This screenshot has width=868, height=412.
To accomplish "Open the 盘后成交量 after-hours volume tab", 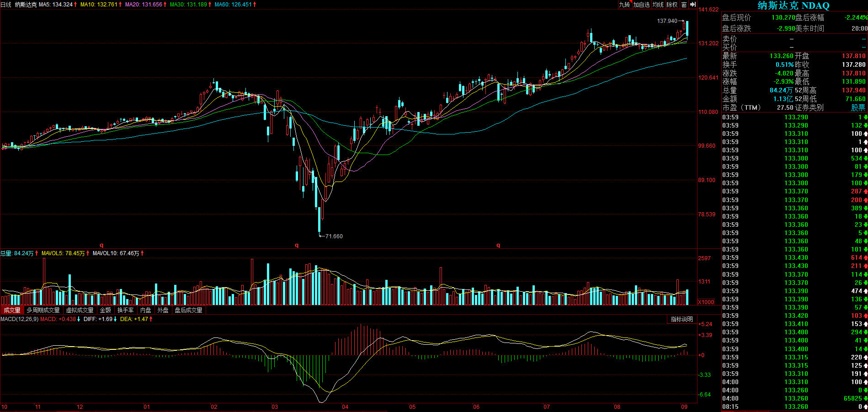I will pyautogui.click(x=188, y=310).
